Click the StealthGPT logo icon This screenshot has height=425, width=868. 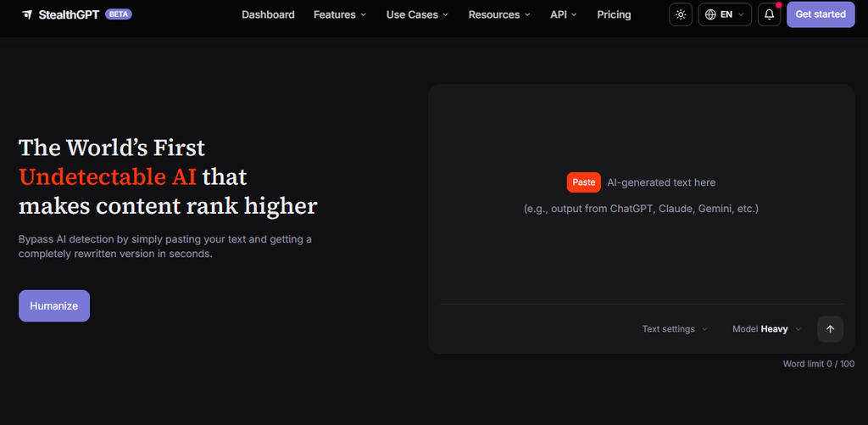coord(27,14)
